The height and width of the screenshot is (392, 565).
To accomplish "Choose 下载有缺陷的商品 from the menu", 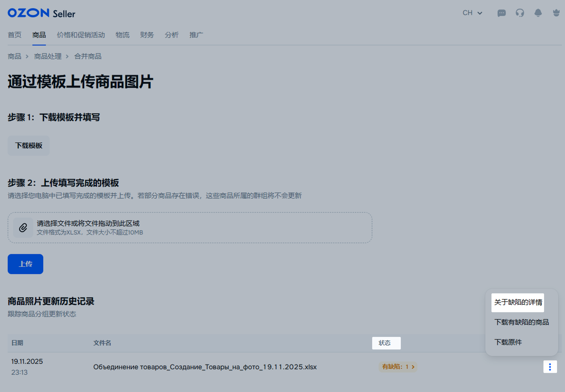I will tap(521, 322).
